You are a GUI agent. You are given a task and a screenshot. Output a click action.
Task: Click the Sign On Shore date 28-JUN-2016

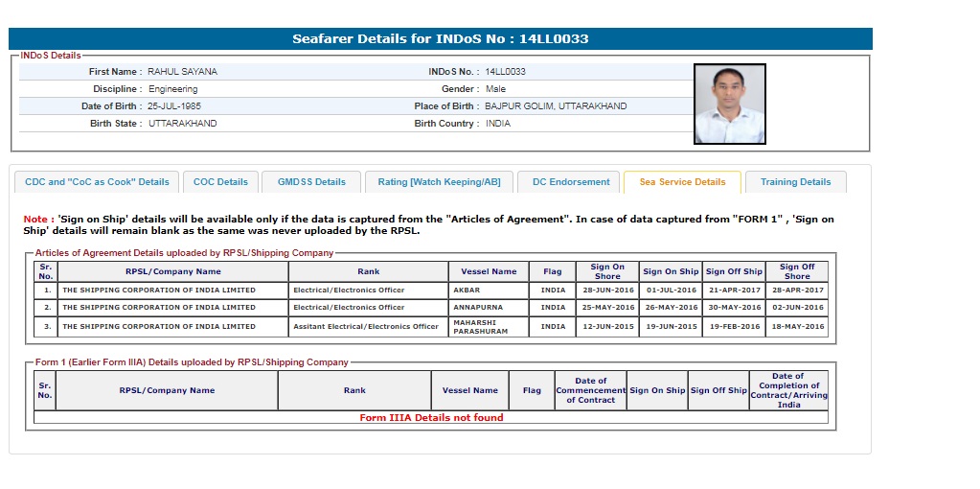coord(608,291)
